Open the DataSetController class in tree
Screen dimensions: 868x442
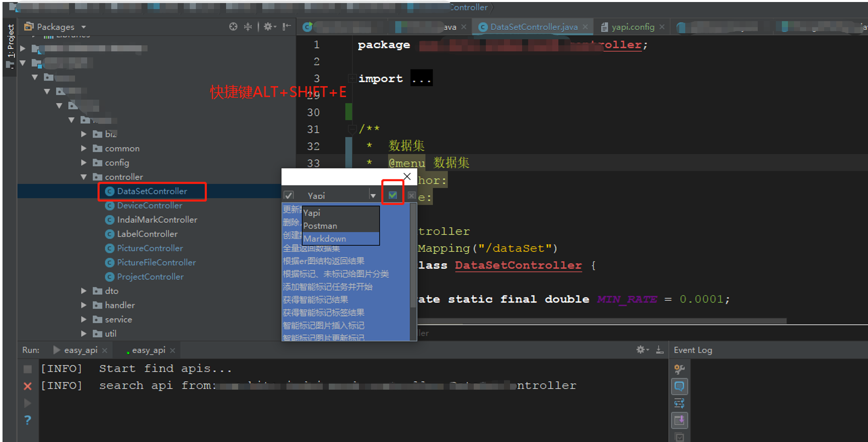[x=152, y=191]
